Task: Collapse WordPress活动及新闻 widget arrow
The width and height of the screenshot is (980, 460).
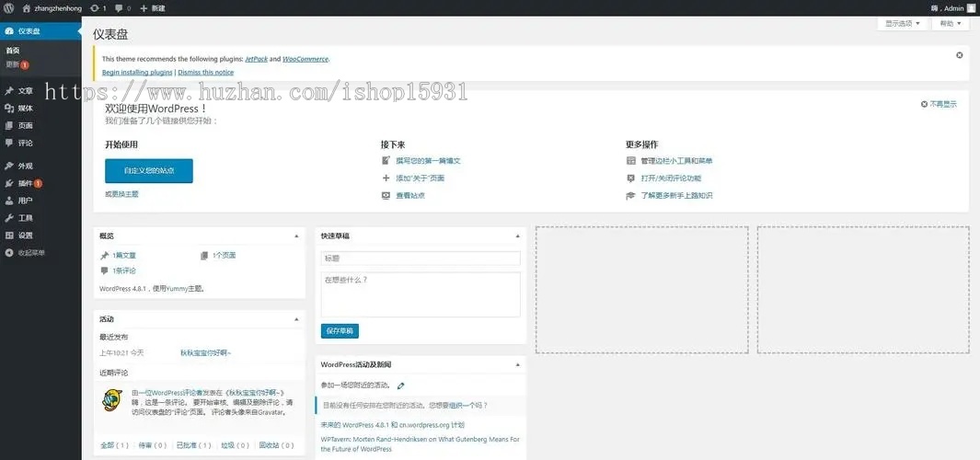Action: [517, 364]
